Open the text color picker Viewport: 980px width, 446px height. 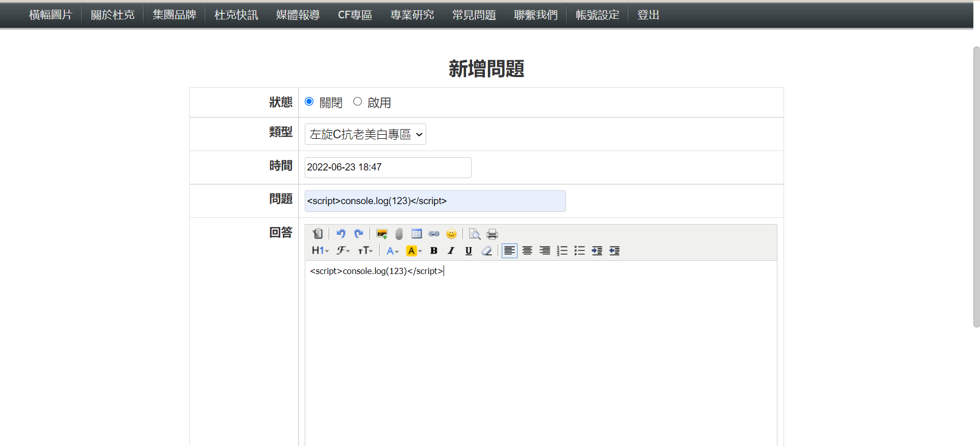(393, 251)
